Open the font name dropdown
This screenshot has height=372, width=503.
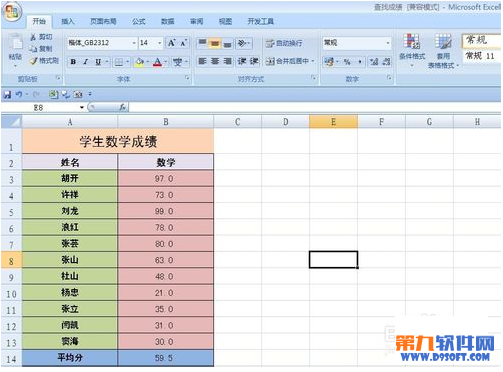click(x=134, y=43)
